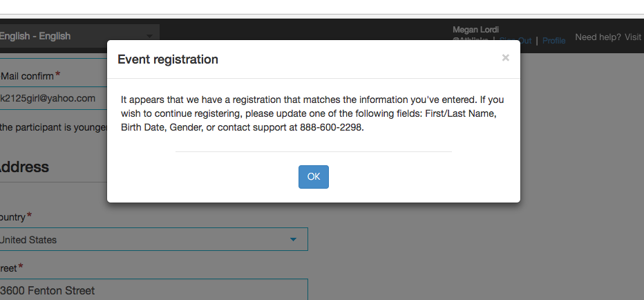Close the Event registration dialog with X
Image resolution: width=644 pixels, height=300 pixels.
point(506,58)
